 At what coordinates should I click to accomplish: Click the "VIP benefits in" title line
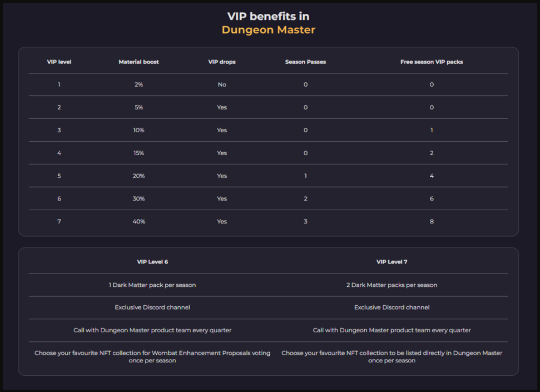click(x=268, y=16)
